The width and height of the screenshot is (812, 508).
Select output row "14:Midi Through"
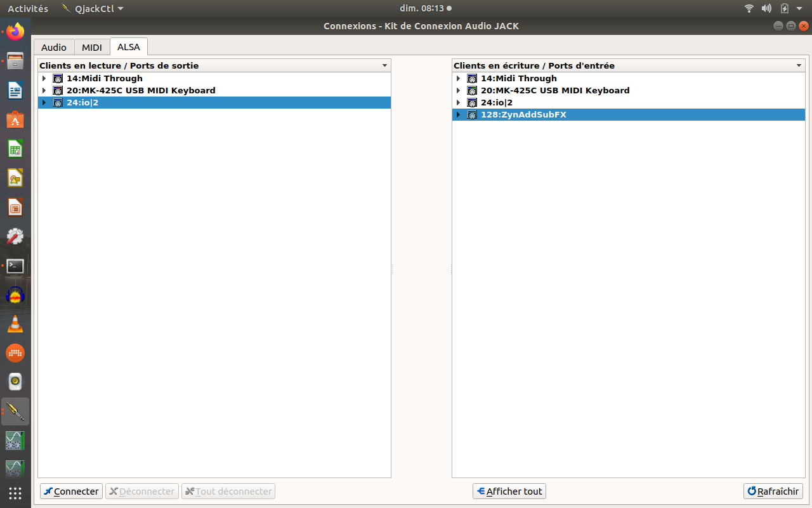(214, 79)
